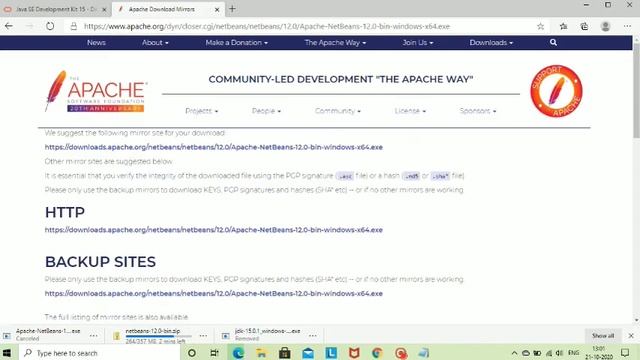Close the downloads bar
The height and width of the screenshot is (360, 640).
[x=631, y=336]
